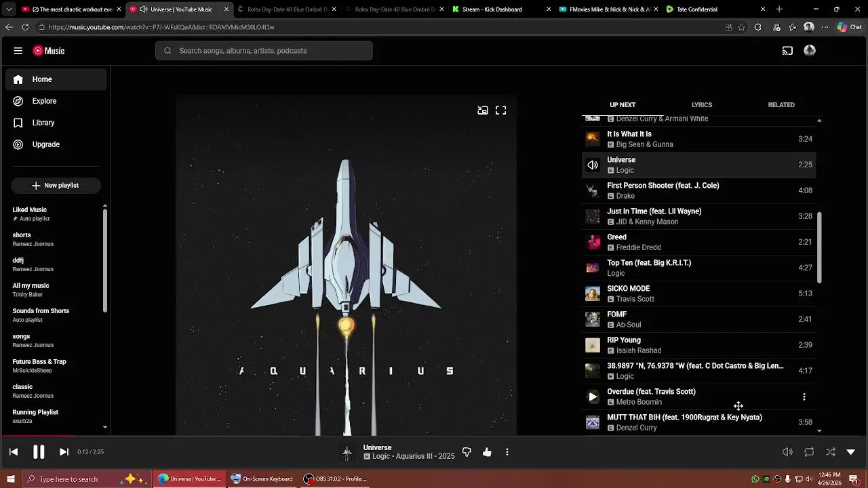Open Upgrade in sidebar

[x=56, y=144]
